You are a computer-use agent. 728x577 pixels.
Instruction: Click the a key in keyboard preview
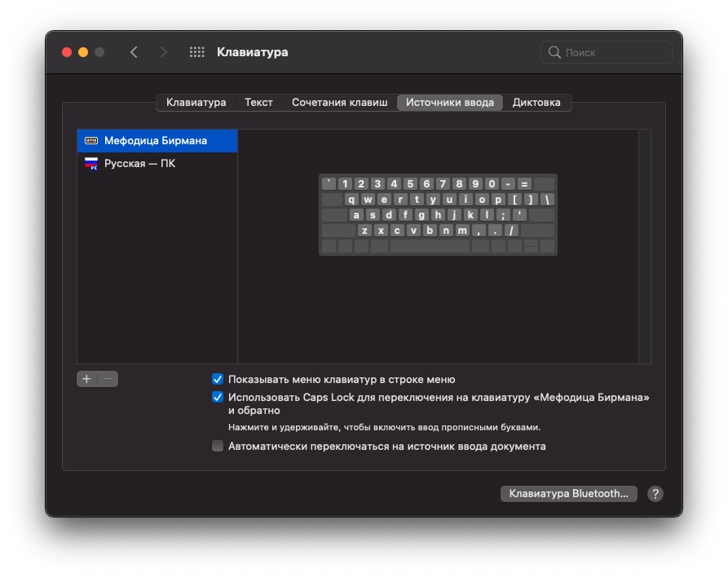[356, 215]
